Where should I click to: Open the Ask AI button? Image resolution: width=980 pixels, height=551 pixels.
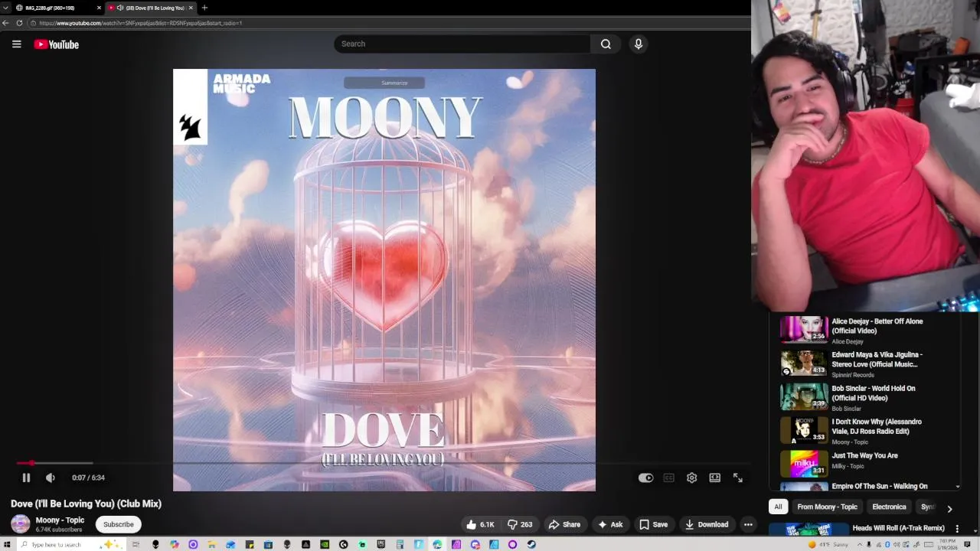(610, 524)
